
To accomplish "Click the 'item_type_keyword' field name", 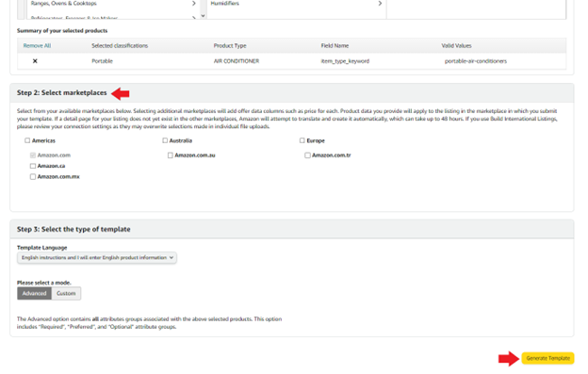I will 345,61.
